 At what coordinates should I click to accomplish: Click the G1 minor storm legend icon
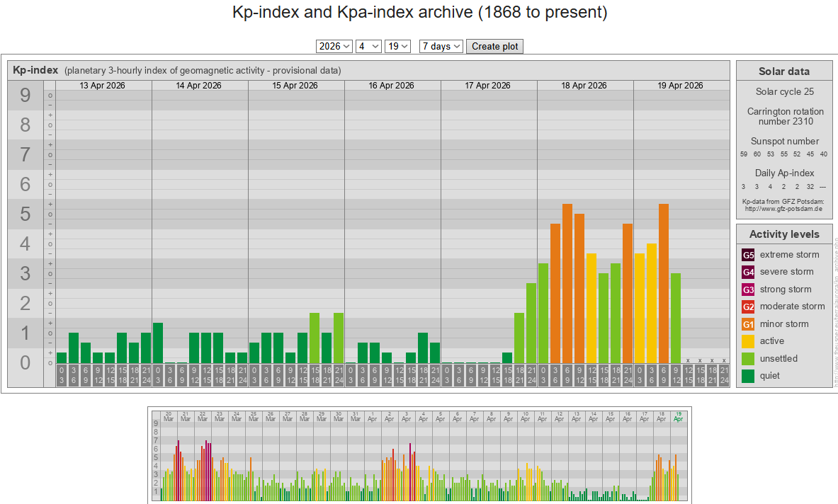pyautogui.click(x=748, y=324)
